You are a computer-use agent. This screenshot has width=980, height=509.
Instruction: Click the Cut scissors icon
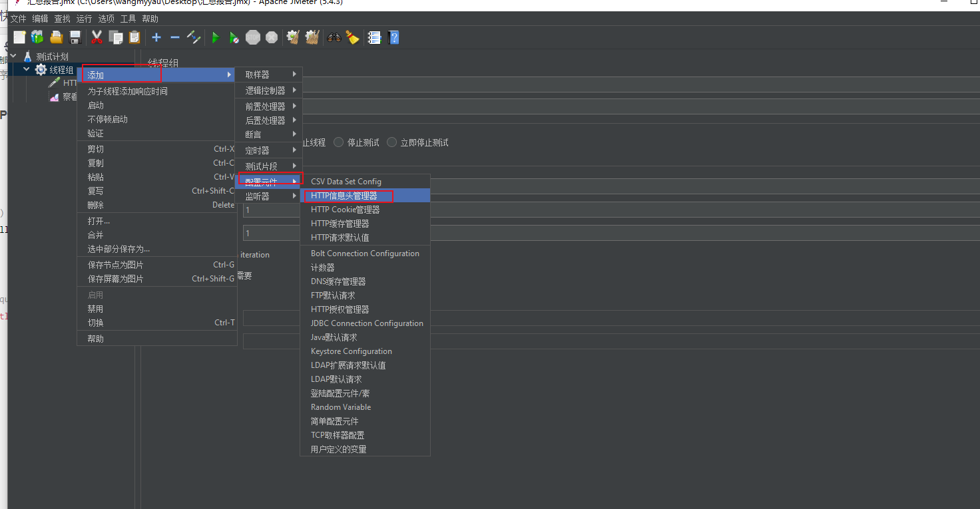coord(97,38)
